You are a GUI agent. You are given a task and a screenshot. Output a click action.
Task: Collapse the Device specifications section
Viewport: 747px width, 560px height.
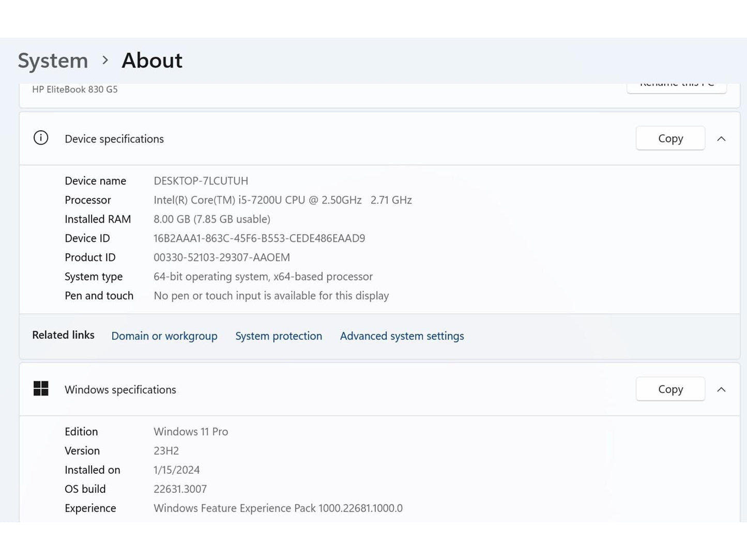(721, 138)
